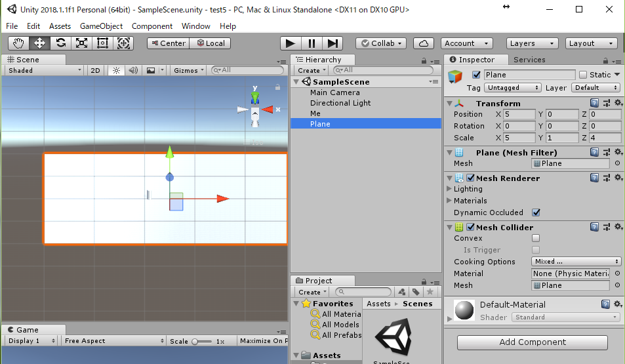The image size is (625, 364).
Task: Expand the Materials section
Action: (x=449, y=200)
